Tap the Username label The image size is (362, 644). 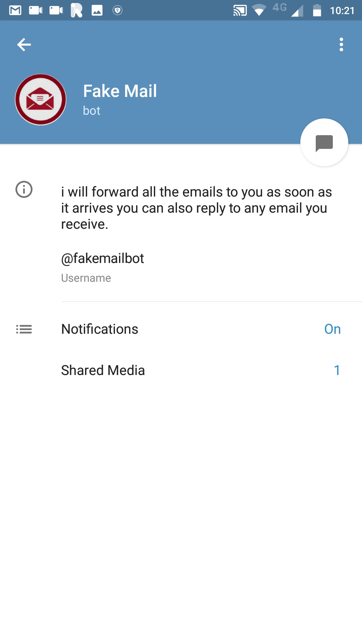[86, 278]
